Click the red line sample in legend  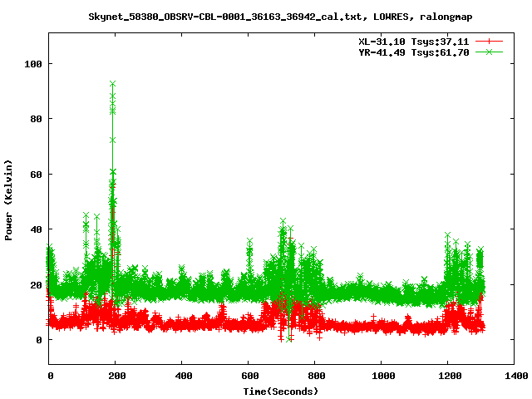tap(490, 41)
